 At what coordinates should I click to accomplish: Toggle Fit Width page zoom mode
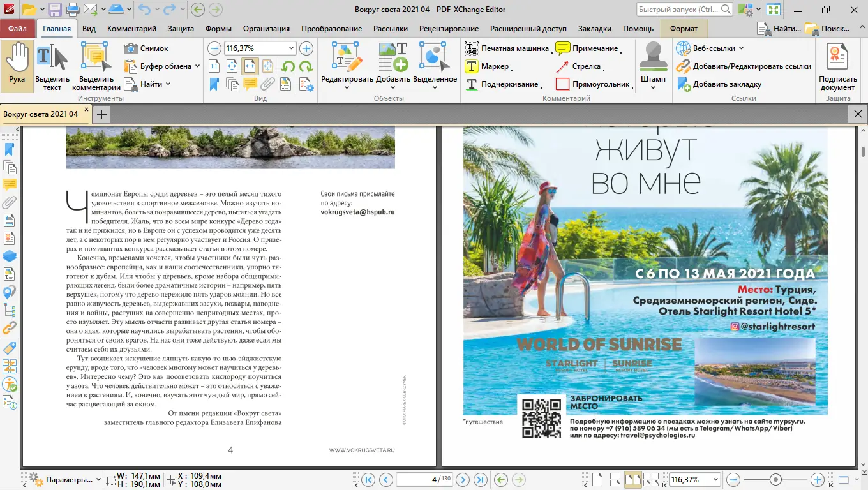250,66
